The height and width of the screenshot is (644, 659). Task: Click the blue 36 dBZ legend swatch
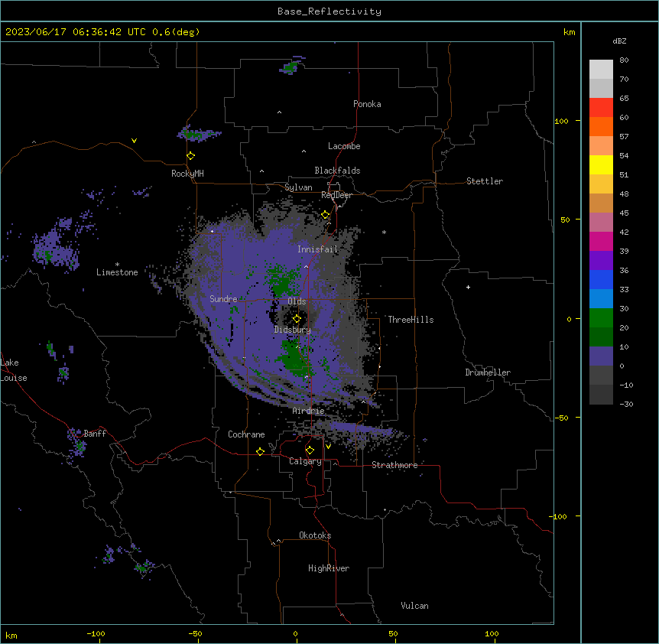coord(601,279)
